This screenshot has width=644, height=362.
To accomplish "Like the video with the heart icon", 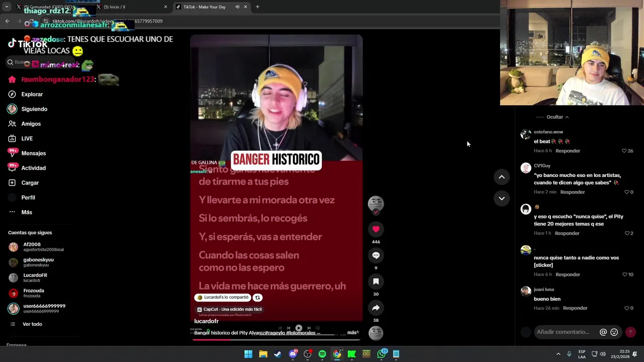I will [376, 229].
